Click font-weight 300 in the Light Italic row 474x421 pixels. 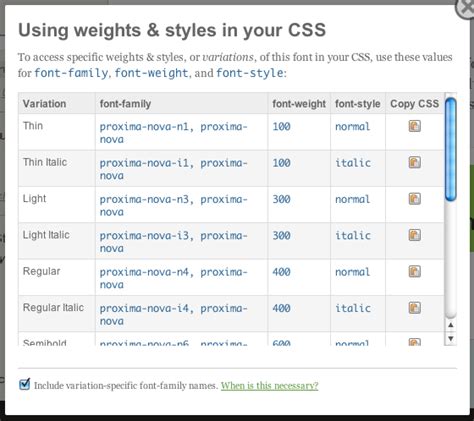[282, 236]
